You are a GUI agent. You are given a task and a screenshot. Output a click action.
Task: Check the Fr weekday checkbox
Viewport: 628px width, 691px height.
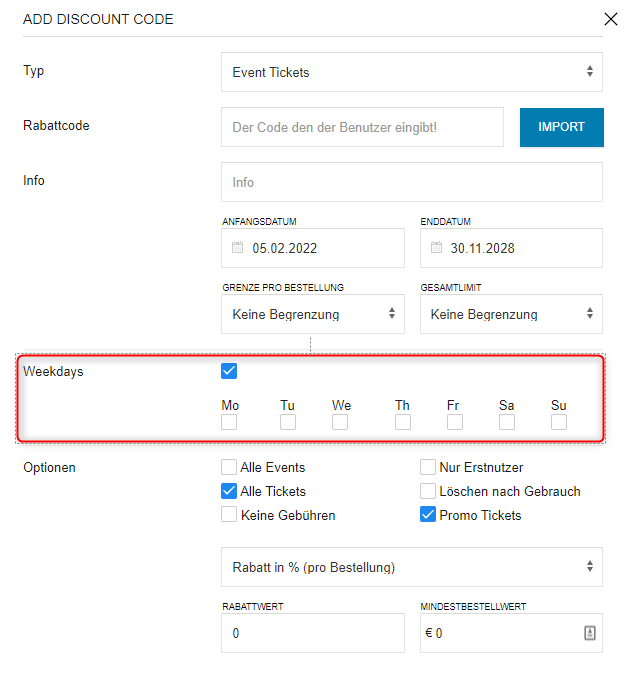point(455,422)
